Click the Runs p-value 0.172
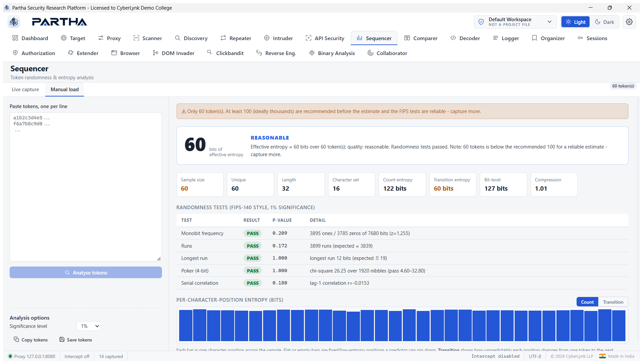643x364 pixels. pyautogui.click(x=280, y=246)
